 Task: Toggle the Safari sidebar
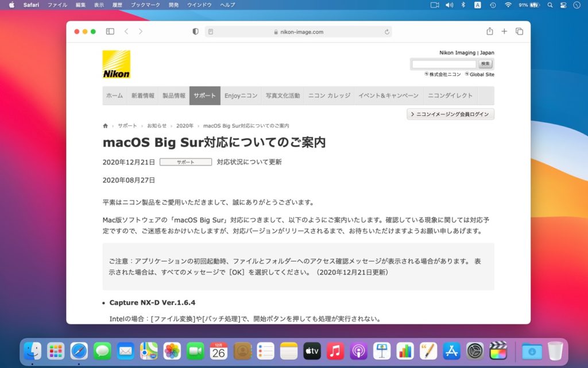(x=109, y=32)
